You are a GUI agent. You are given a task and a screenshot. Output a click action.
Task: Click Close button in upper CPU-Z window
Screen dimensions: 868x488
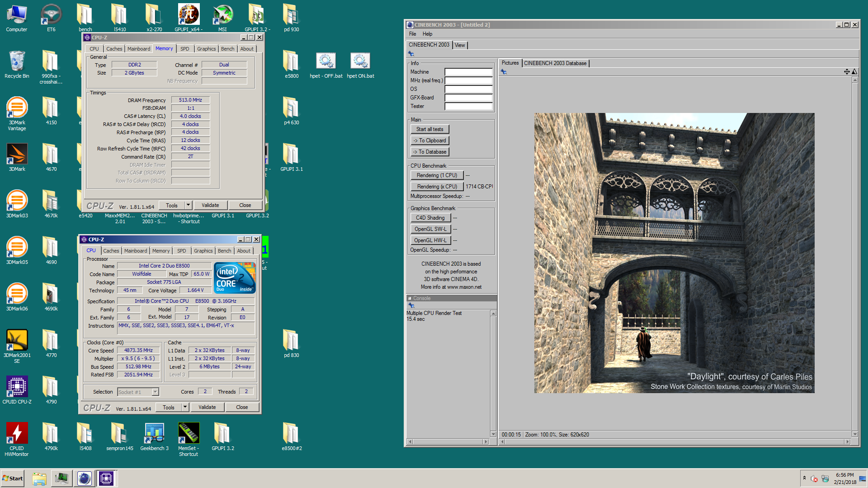point(245,205)
